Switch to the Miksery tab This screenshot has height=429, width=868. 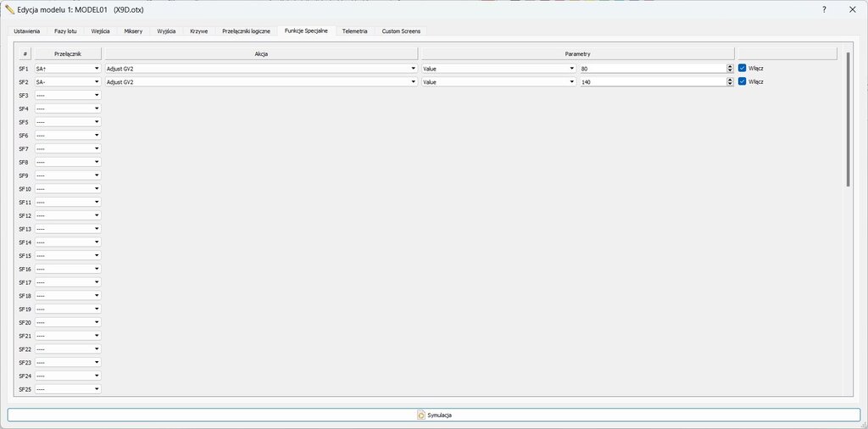click(133, 31)
